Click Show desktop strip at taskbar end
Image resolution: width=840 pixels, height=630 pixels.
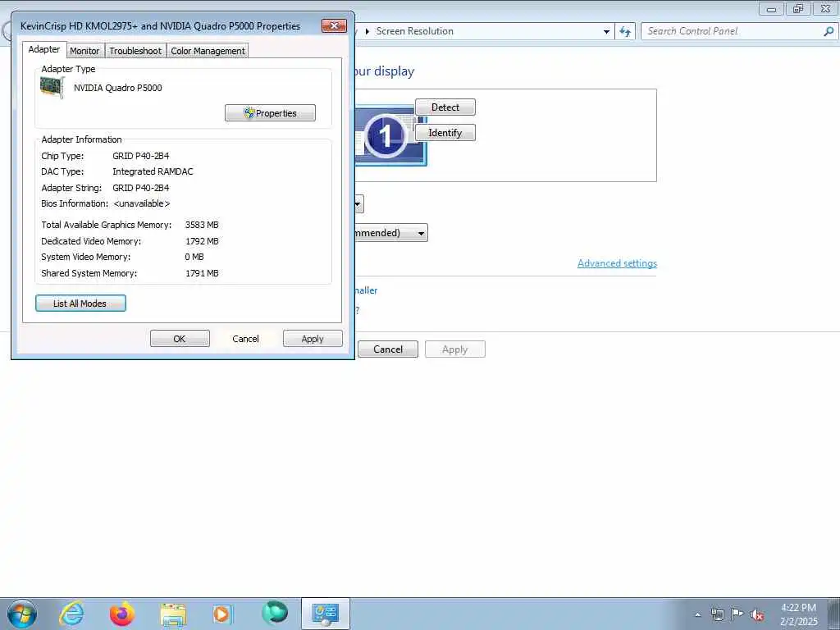click(x=835, y=614)
